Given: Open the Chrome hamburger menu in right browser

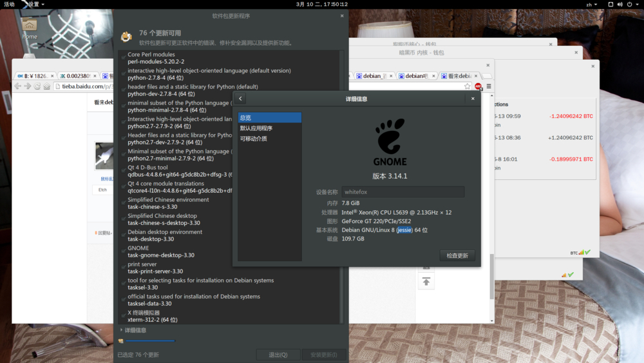Looking at the screenshot, I should tap(489, 86).
